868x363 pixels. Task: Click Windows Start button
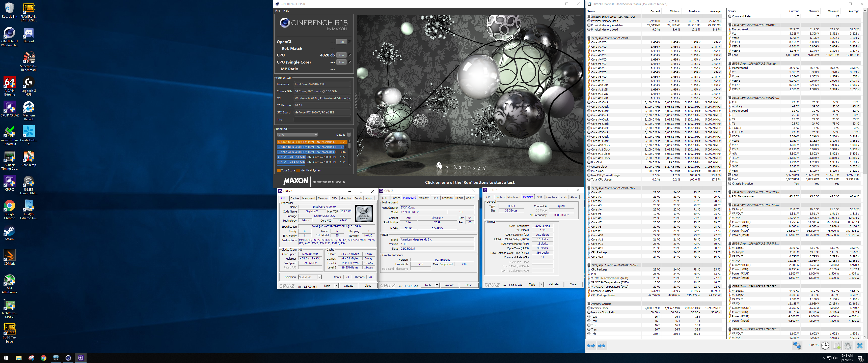coord(6,358)
